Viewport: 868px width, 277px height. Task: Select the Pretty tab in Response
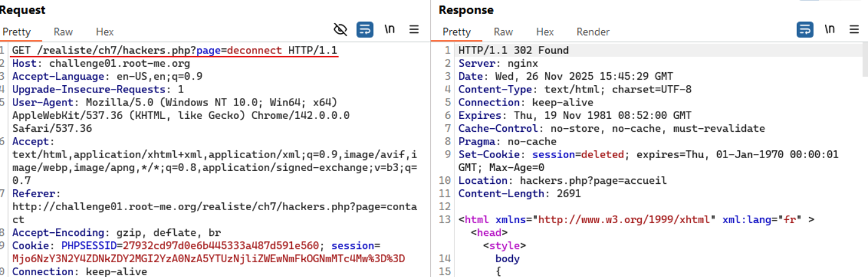(456, 32)
